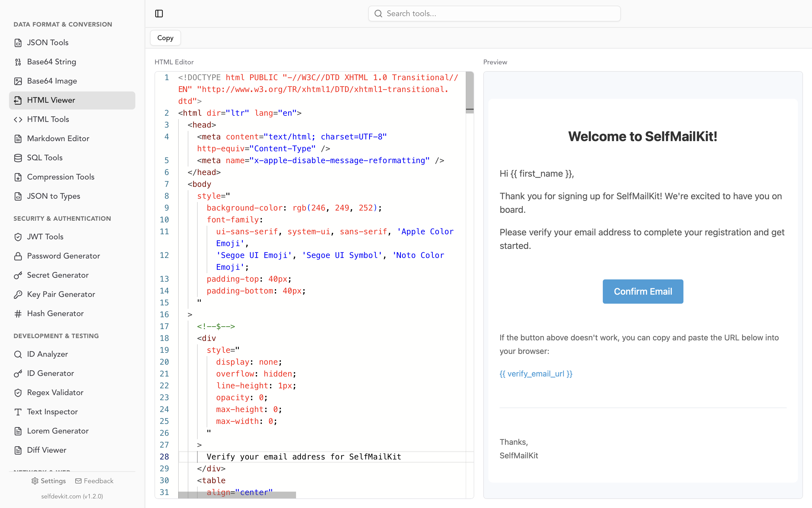Viewport: 812px width, 508px height.
Task: Click the '<head>' tag on line 3
Action: (202, 125)
